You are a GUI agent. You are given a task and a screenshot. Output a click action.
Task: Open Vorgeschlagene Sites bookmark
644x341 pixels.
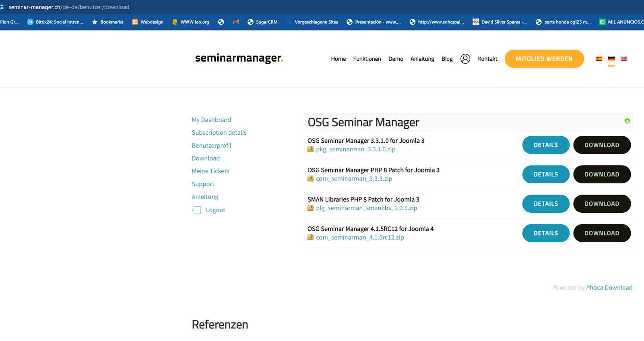click(312, 22)
